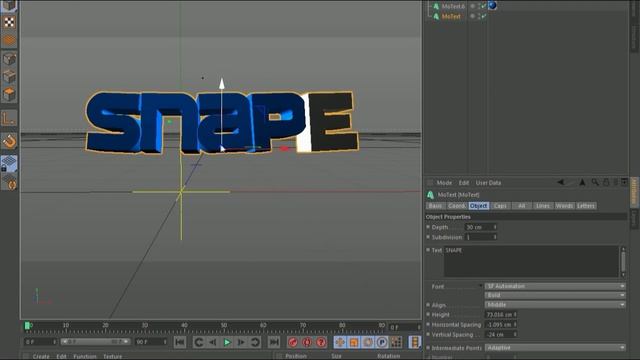Toggle Point Level Animation dotted icon
The width and height of the screenshot is (640, 360).
point(396,342)
